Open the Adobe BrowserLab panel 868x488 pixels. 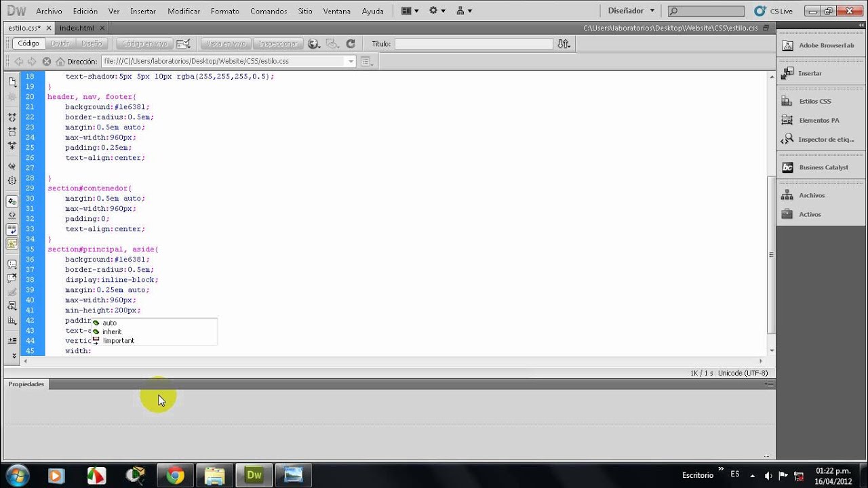[817, 45]
